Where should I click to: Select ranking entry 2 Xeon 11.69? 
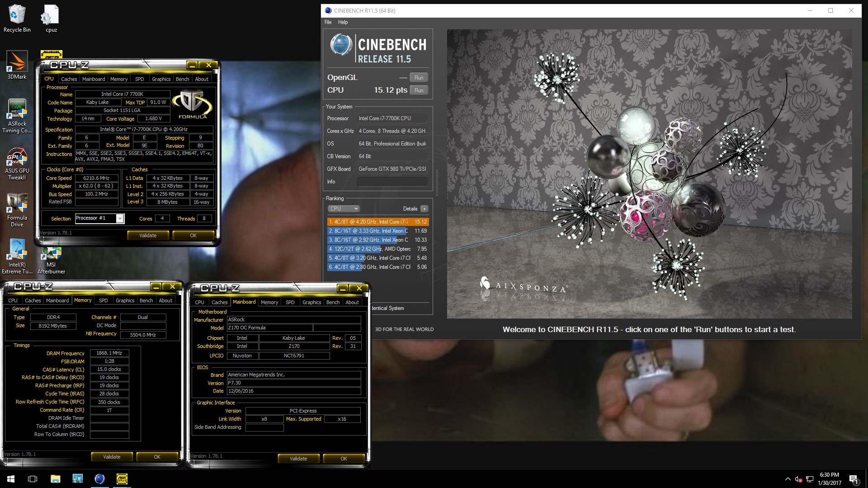coord(378,231)
